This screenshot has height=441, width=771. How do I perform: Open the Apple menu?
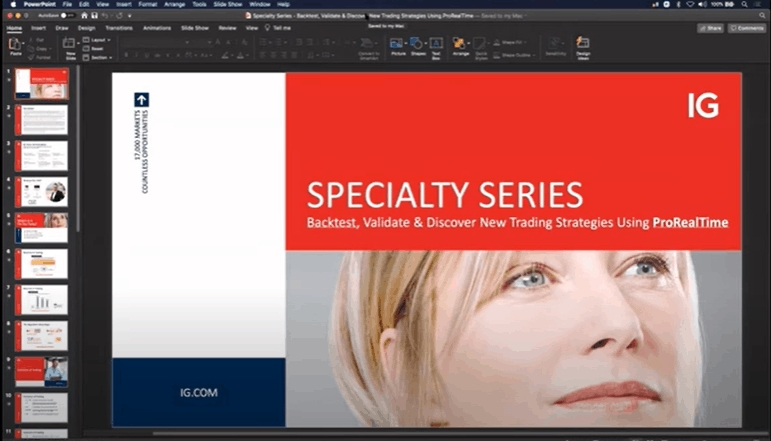click(x=13, y=4)
